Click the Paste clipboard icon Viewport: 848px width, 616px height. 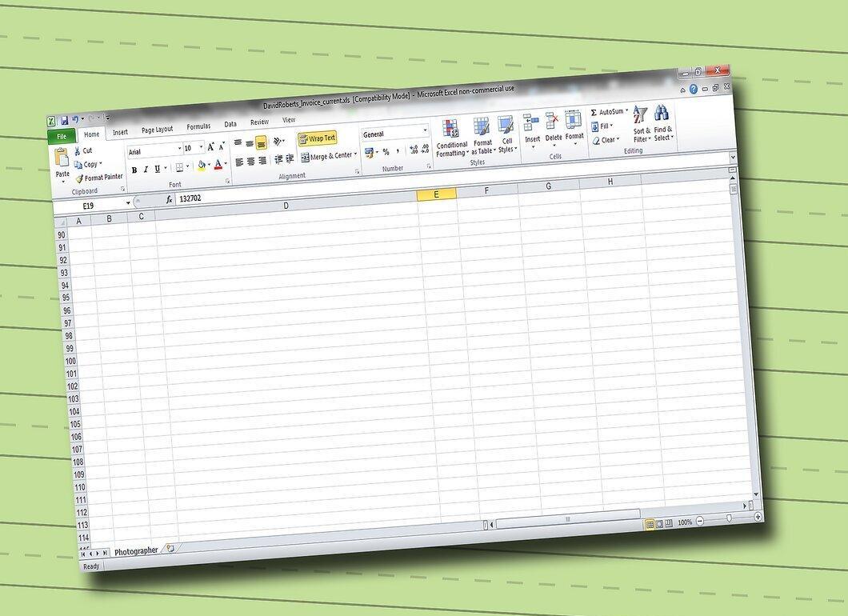(62, 158)
